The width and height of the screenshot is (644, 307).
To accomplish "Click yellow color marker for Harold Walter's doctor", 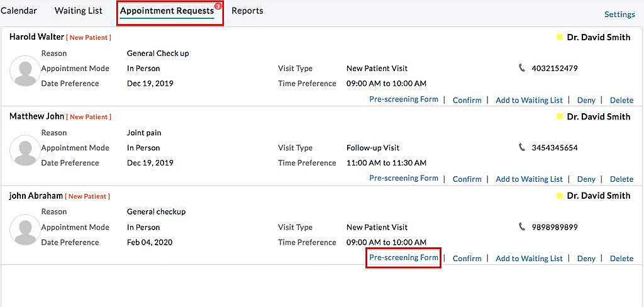I will [x=560, y=37].
